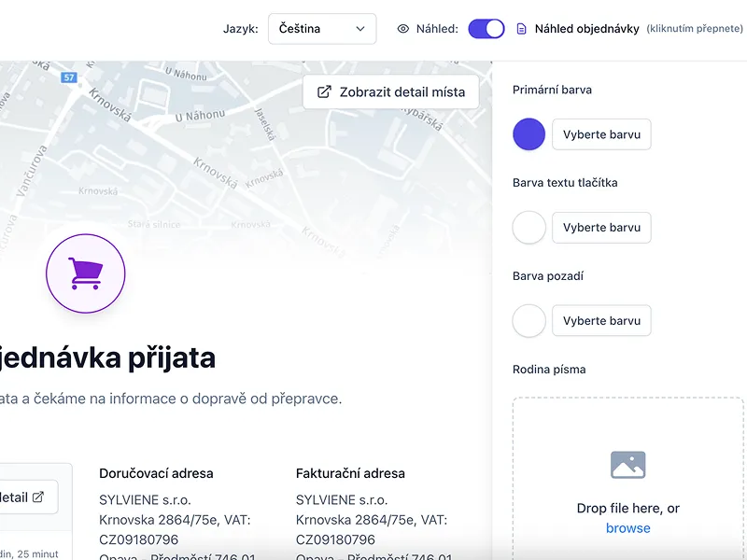Screen dimensions: 747x560
Task: Click the eye icon beside Náhled
Action: point(403,29)
